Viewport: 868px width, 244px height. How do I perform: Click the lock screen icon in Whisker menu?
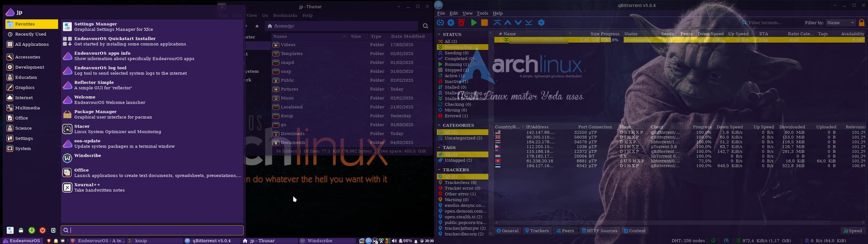[21, 230]
